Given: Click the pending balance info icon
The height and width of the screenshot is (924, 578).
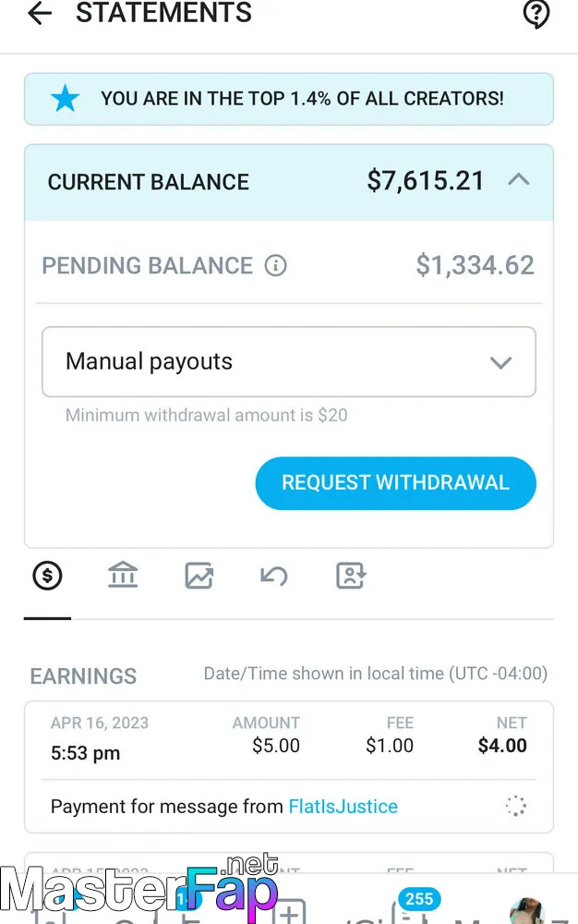Looking at the screenshot, I should 275,266.
